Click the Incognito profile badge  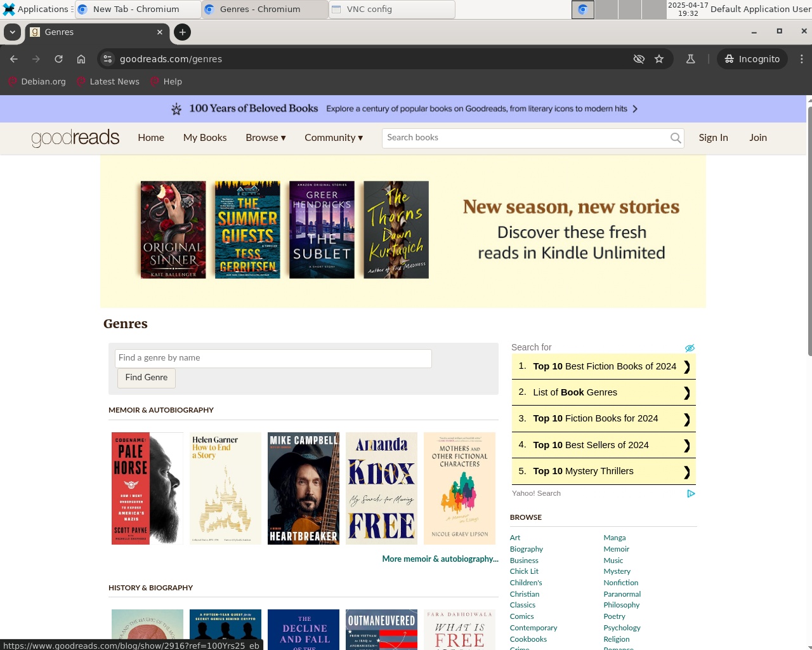pyautogui.click(x=752, y=58)
